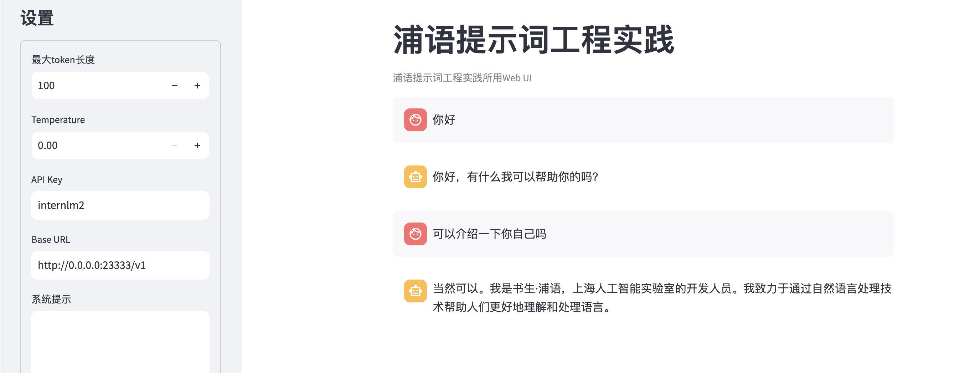Click the "你好" user message text
Screen dimensions: 980x373
tap(444, 120)
